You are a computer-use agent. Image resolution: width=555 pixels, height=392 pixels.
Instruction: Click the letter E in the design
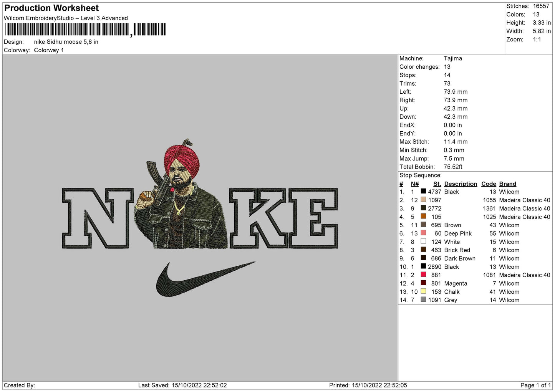click(313, 218)
